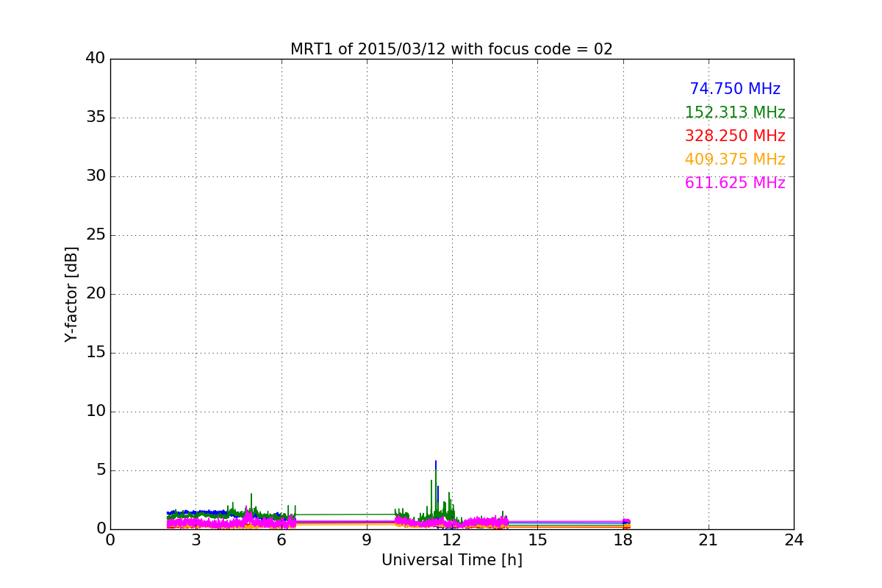Click the x-axis tick label 24
The image size is (882, 588).
point(794,540)
